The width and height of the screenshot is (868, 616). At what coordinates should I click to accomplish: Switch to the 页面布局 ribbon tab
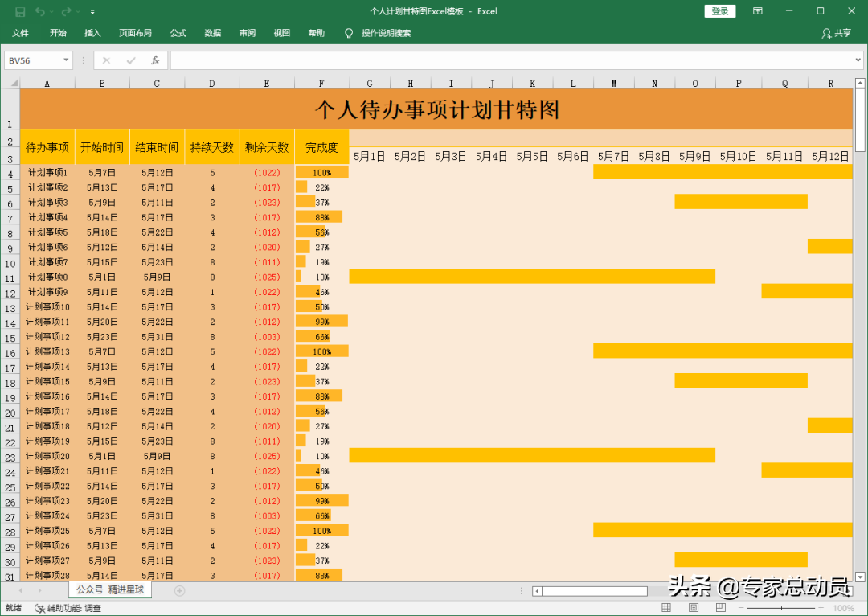pos(135,33)
